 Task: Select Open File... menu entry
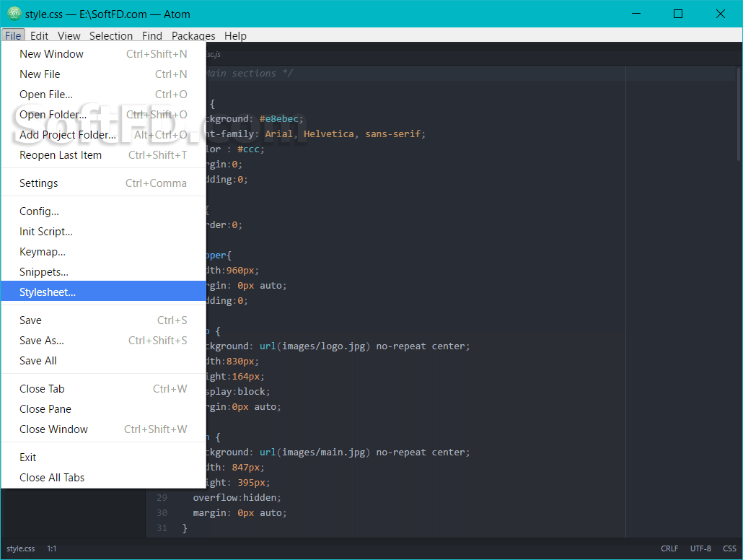point(103,95)
